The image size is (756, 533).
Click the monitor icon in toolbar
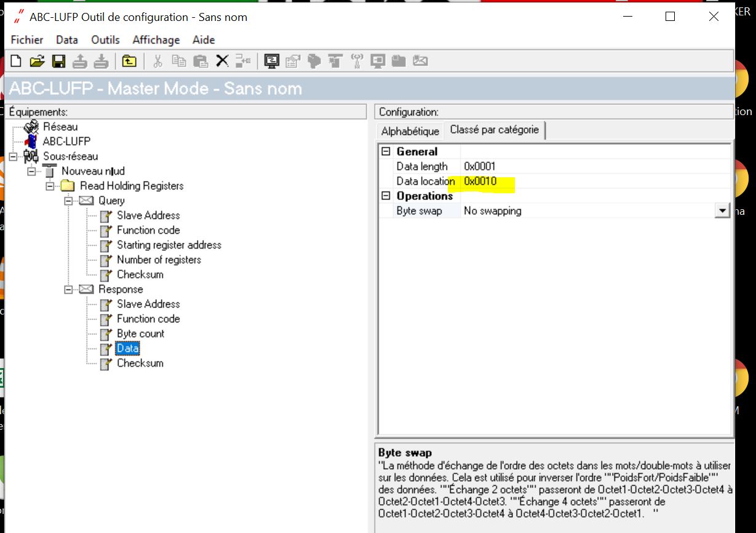tap(271, 61)
